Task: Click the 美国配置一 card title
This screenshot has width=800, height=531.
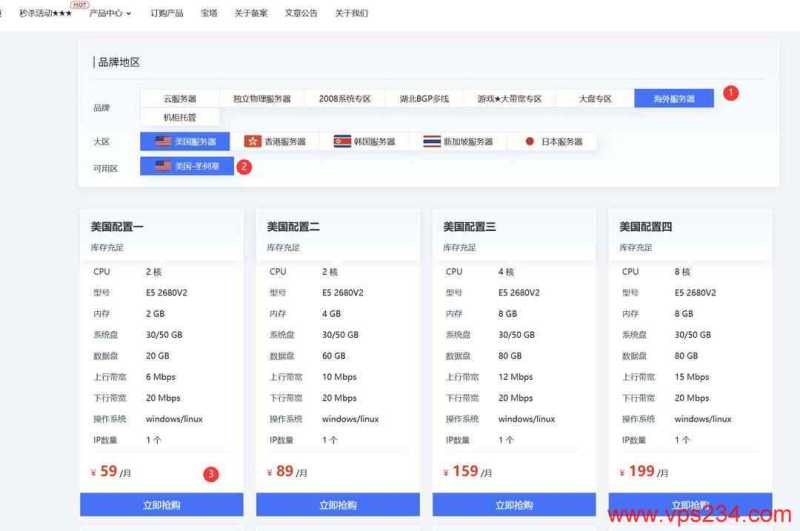Action: (117, 226)
